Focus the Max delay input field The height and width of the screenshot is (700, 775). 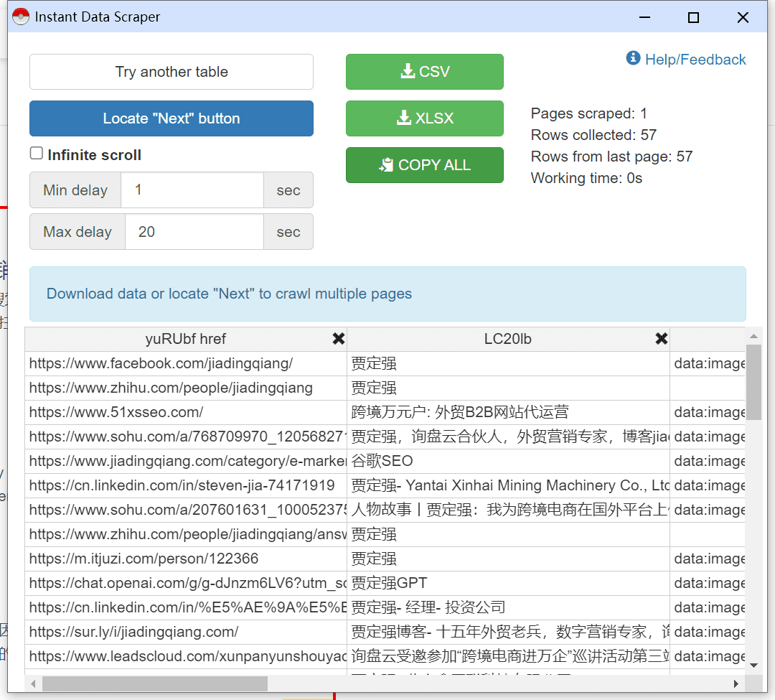[x=194, y=232]
